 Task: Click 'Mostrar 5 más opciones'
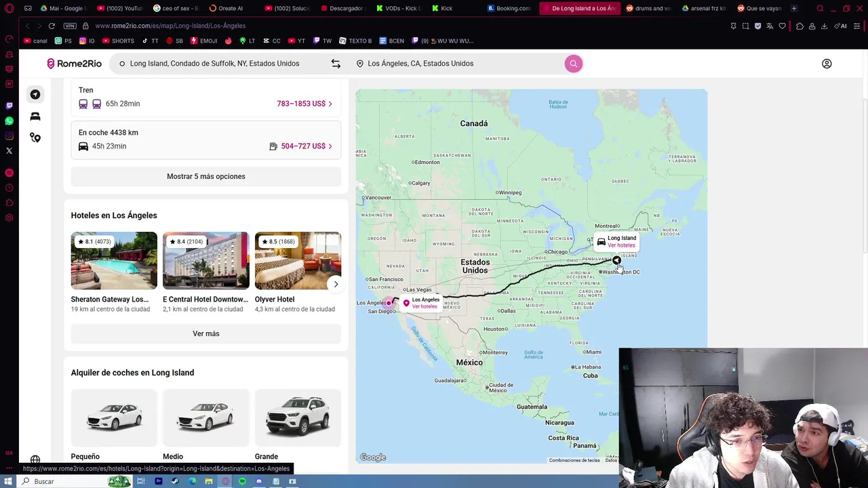tap(206, 176)
